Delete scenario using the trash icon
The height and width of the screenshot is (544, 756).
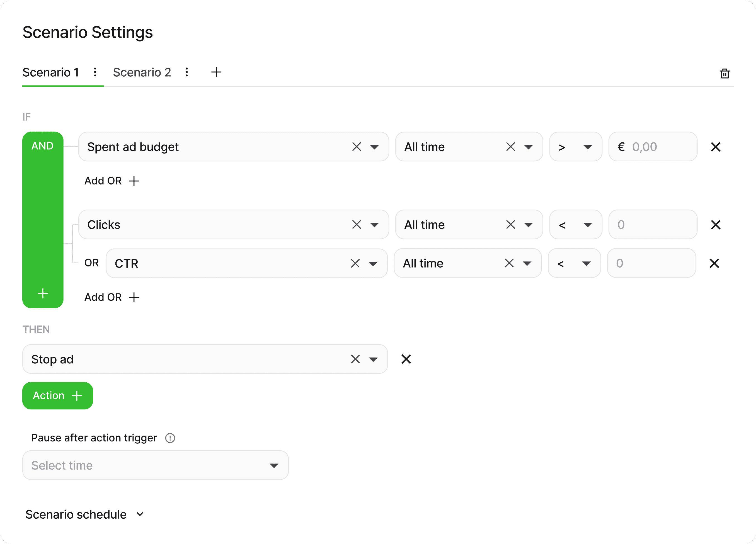pos(725,73)
